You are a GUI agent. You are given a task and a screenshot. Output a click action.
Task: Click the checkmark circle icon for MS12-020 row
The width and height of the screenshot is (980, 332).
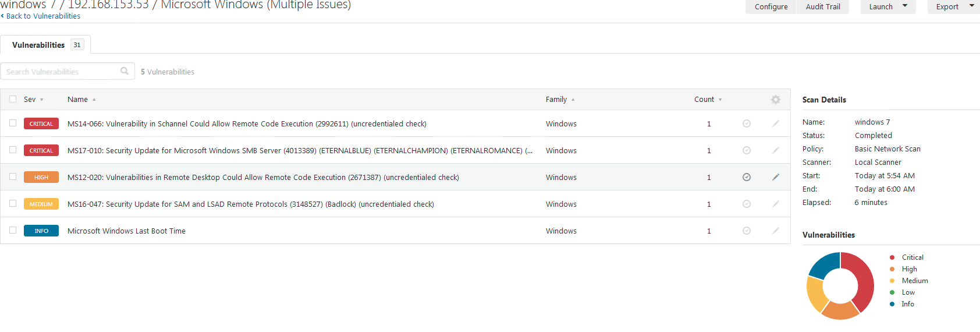click(x=746, y=177)
